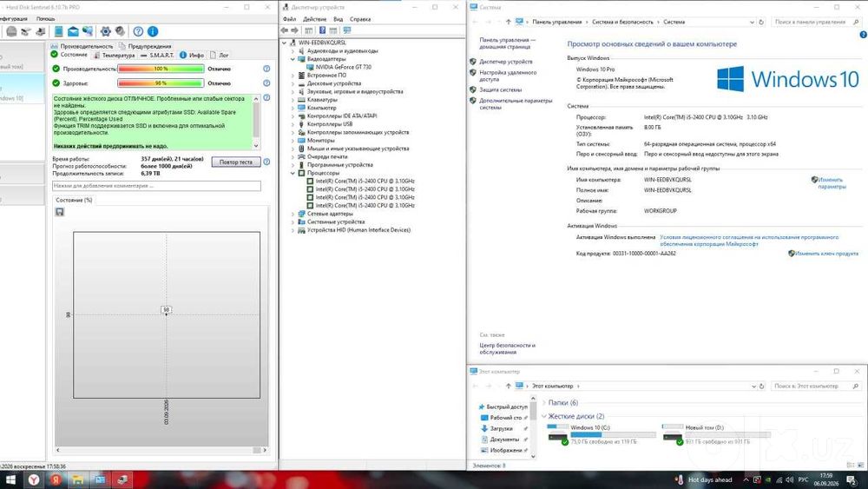
Task: Open Yandex Browser from the taskbar
Action: [34, 479]
